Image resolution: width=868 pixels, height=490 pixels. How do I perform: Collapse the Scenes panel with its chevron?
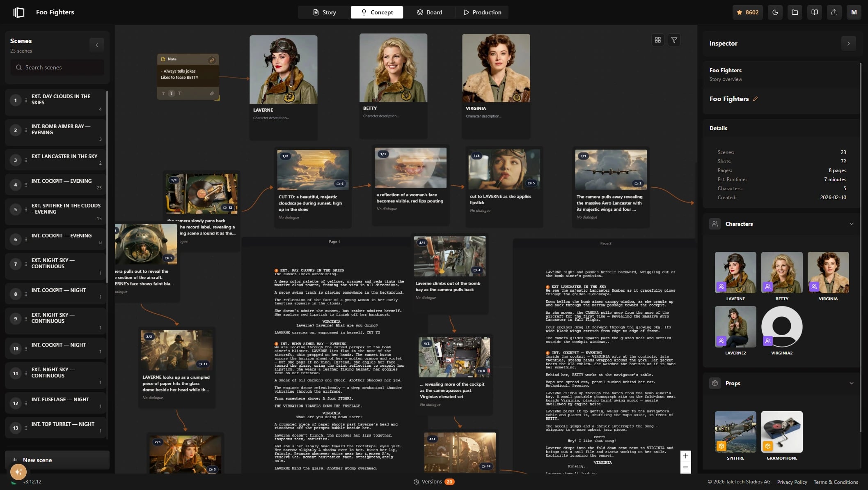coord(96,45)
